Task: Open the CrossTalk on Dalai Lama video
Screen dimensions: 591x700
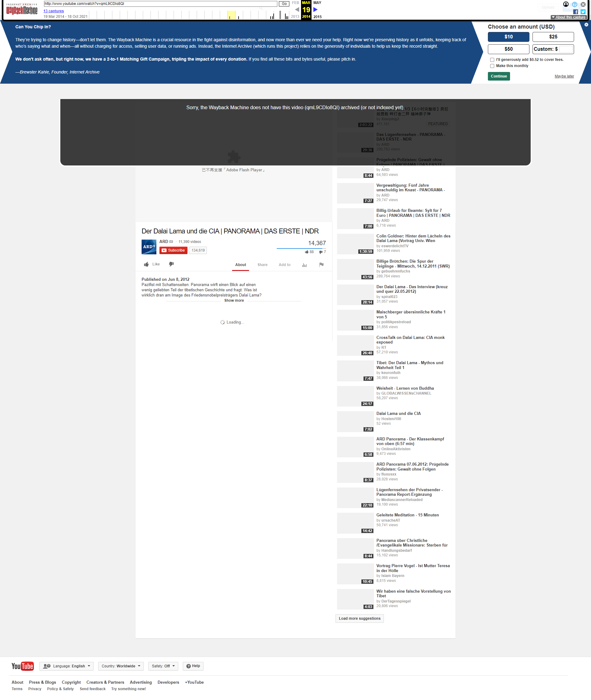Action: [410, 340]
